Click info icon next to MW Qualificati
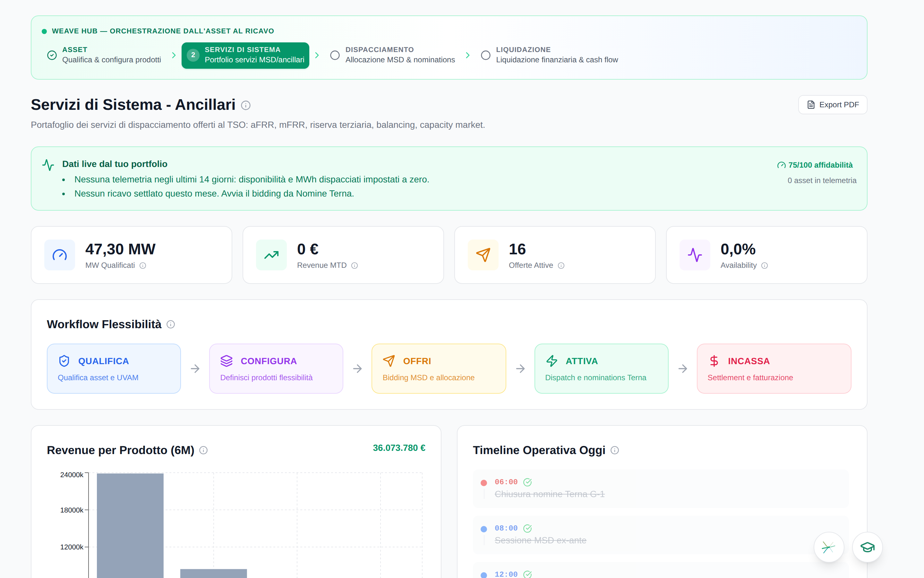This screenshot has height=578, width=924. 143,266
